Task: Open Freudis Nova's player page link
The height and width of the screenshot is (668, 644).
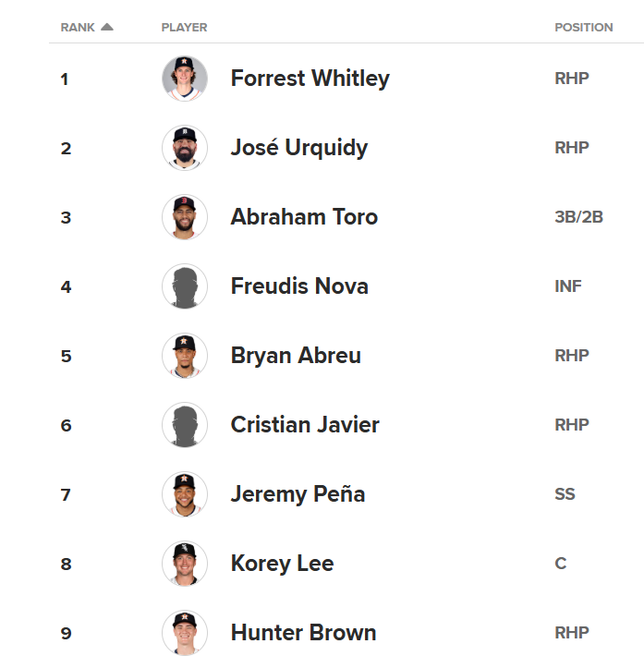Action: (x=299, y=286)
